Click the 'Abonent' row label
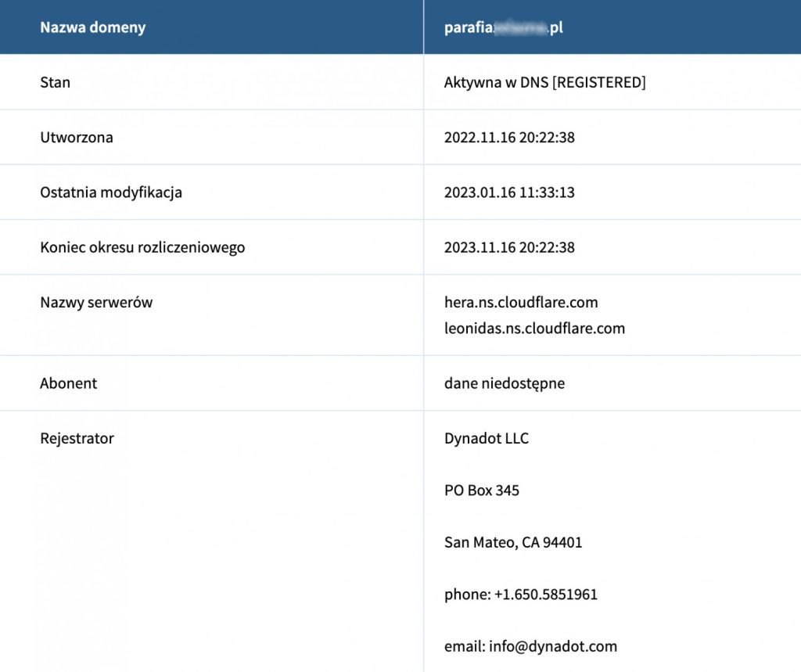The width and height of the screenshot is (801, 672). pyautogui.click(x=69, y=383)
